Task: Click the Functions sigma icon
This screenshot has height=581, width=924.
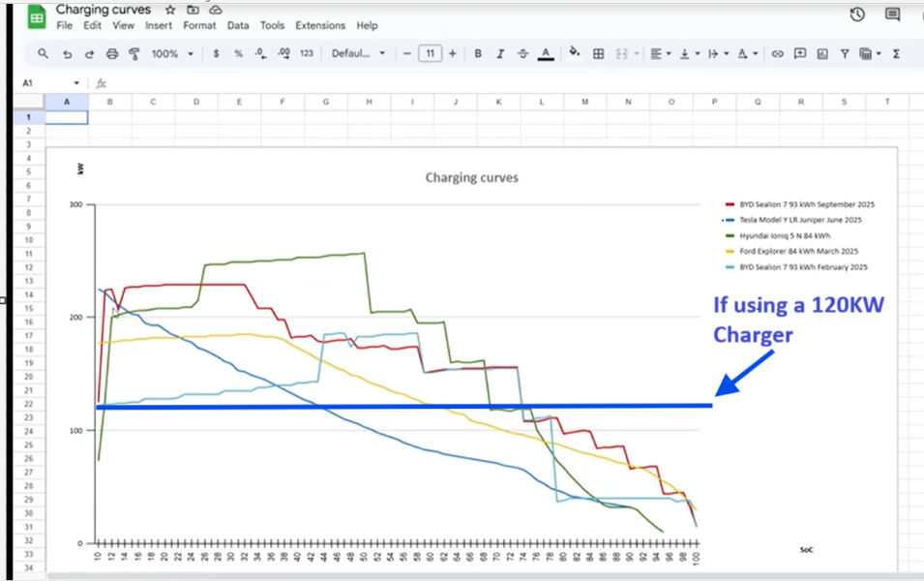Action: tap(896, 54)
